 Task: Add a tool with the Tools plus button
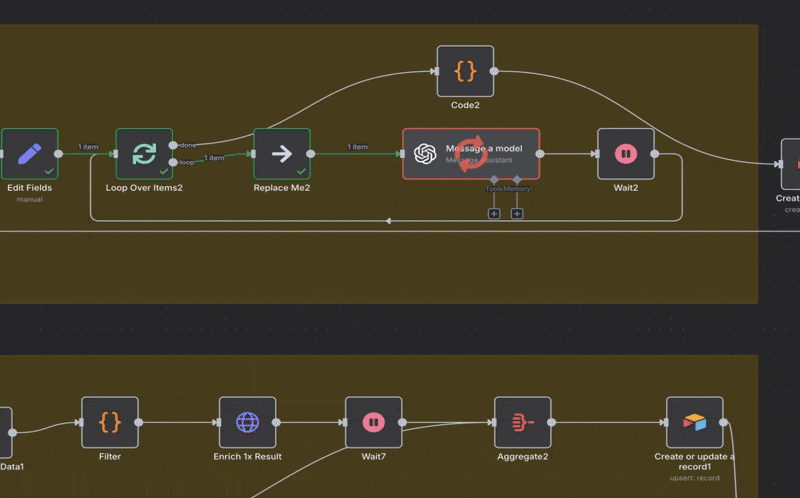[493, 213]
